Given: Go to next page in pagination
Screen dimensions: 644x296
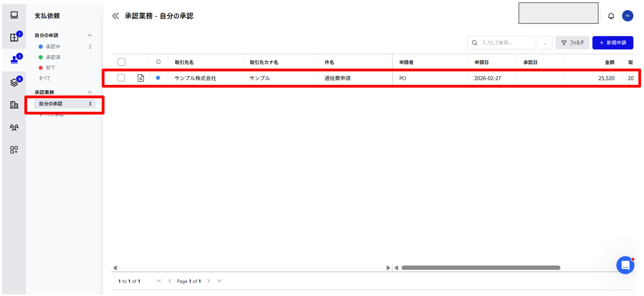Looking at the screenshot, I should click(x=209, y=281).
